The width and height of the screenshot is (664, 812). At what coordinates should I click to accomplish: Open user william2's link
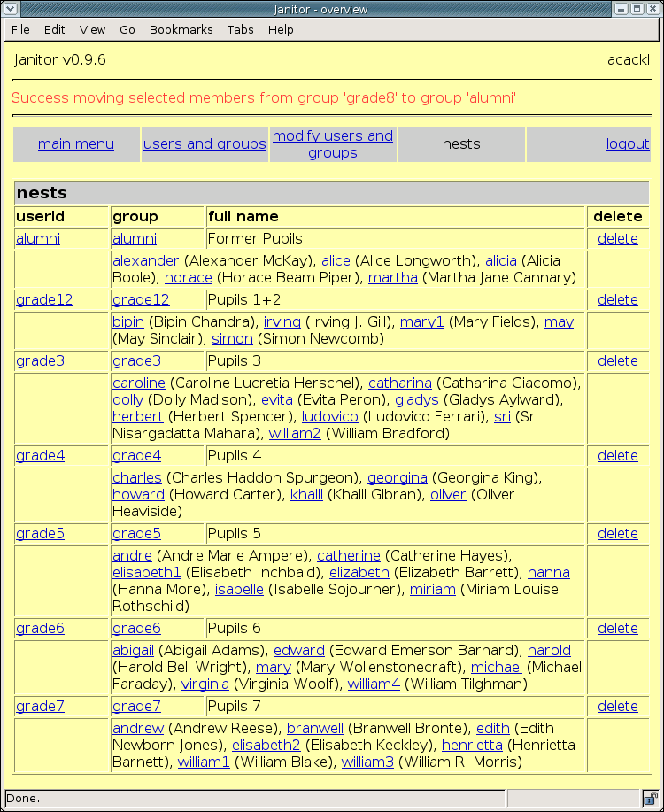[x=295, y=433]
